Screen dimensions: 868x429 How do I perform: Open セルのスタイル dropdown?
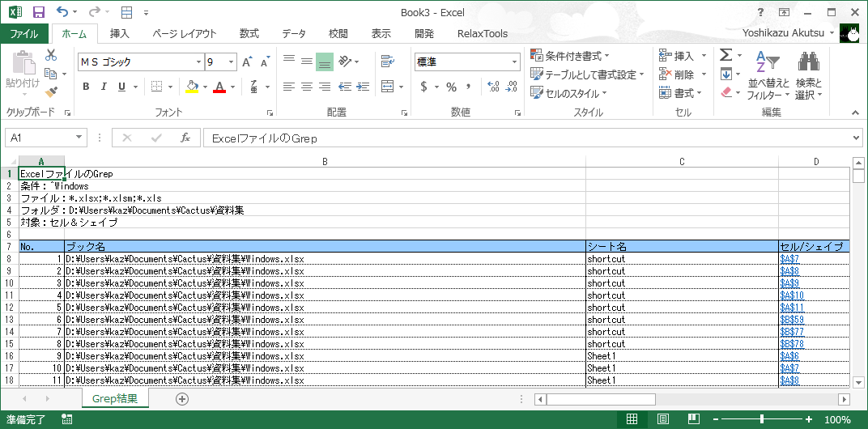coord(568,93)
